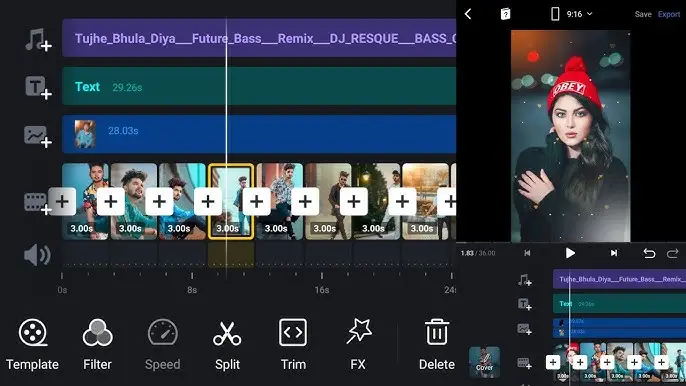The image size is (686, 386).
Task: Select the night street lamp clip
Action: (377, 202)
